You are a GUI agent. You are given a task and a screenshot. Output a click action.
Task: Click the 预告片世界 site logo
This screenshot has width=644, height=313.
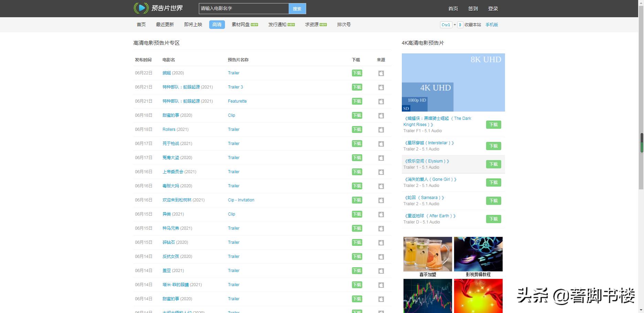pyautogui.click(x=158, y=8)
